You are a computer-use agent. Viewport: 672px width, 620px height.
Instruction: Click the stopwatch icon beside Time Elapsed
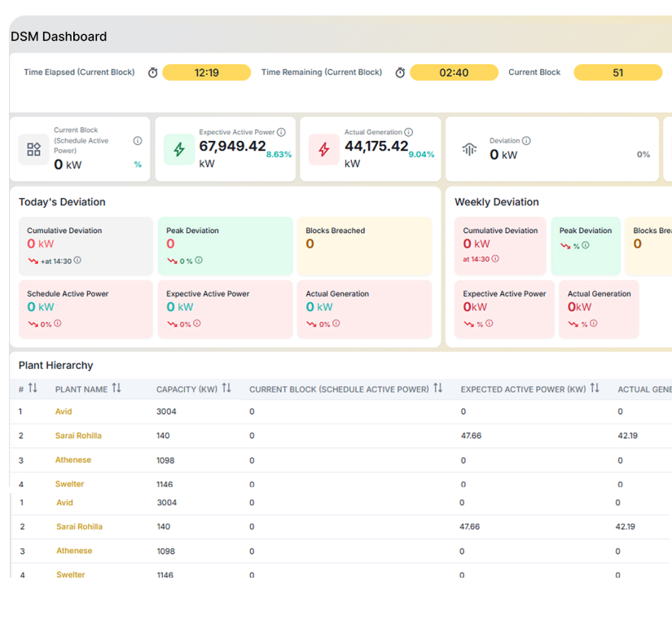tap(153, 72)
